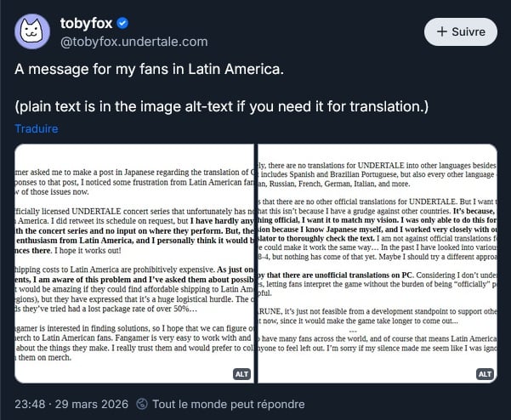Click the "plain text is in the image" line
Image resolution: width=511 pixels, height=420 pixels.
(221, 106)
